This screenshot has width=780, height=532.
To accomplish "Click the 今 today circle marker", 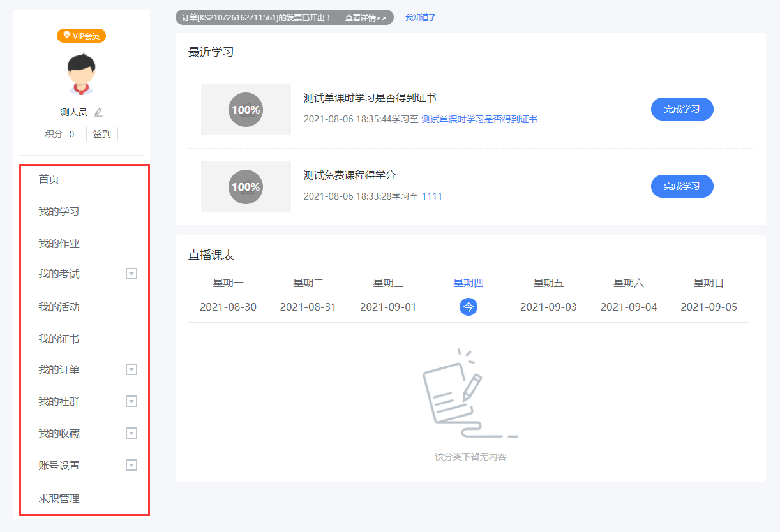I will 469,307.
